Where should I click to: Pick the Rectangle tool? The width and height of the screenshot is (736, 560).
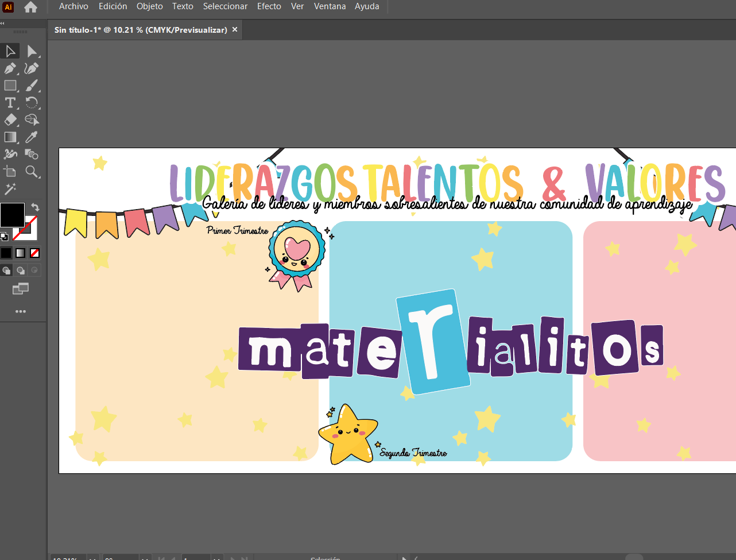[x=10, y=86]
